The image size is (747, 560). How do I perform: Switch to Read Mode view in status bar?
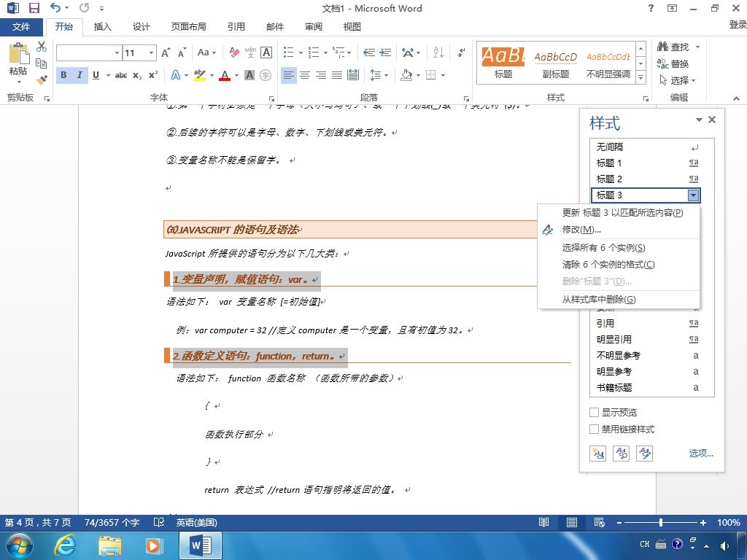tap(543, 522)
